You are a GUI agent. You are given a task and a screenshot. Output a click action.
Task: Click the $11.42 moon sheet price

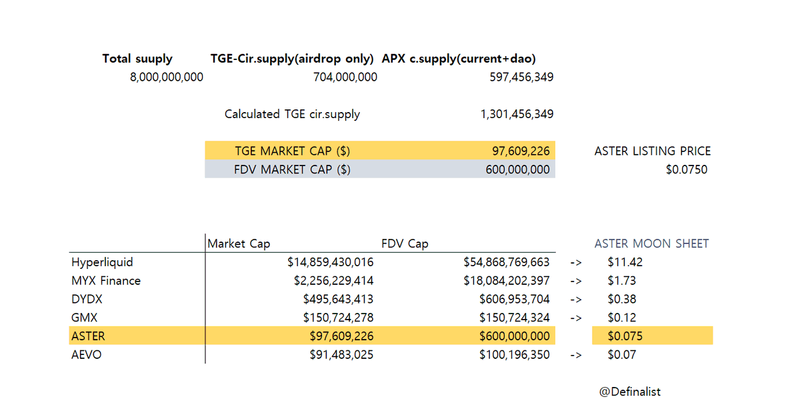(625, 262)
